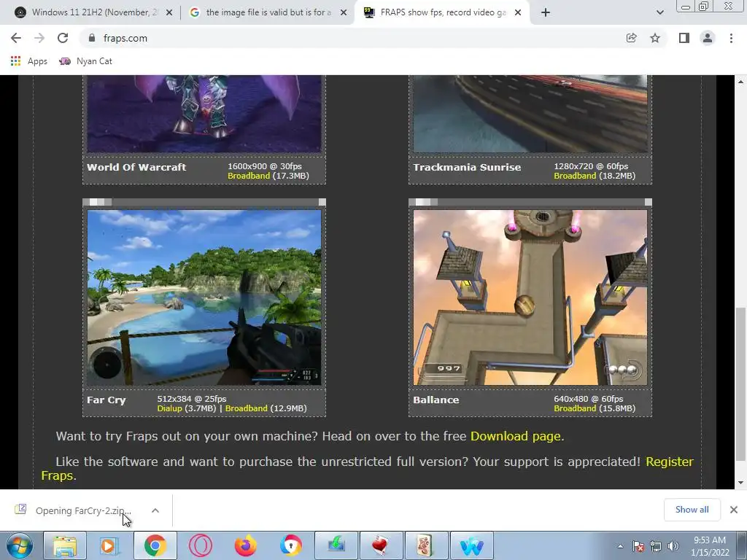Open the Chrome profile avatar
The width and height of the screenshot is (747, 560).
[x=708, y=38]
